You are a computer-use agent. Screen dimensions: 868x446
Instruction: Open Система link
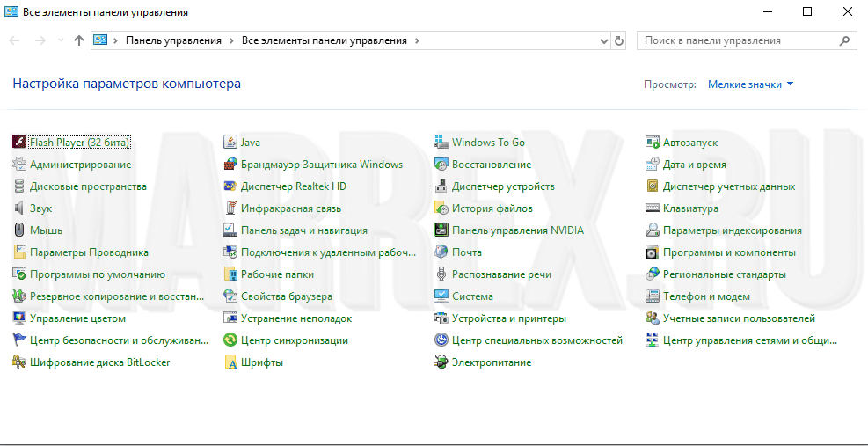point(472,296)
